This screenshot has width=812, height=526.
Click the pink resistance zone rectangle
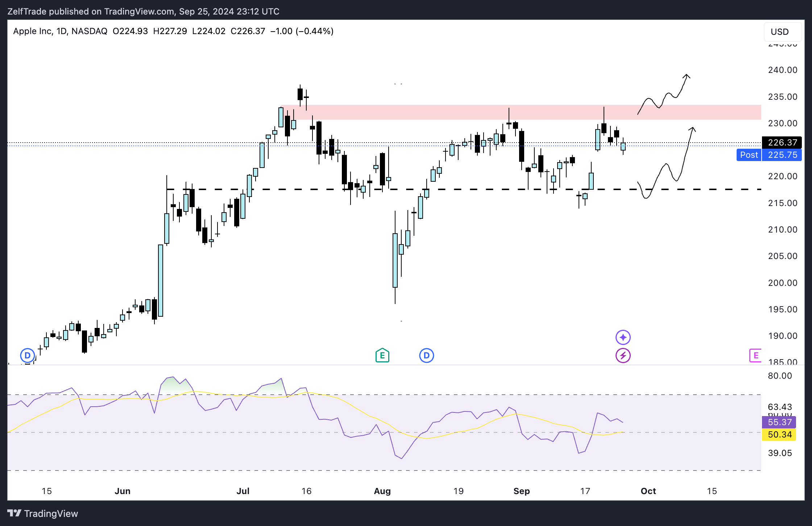521,112
